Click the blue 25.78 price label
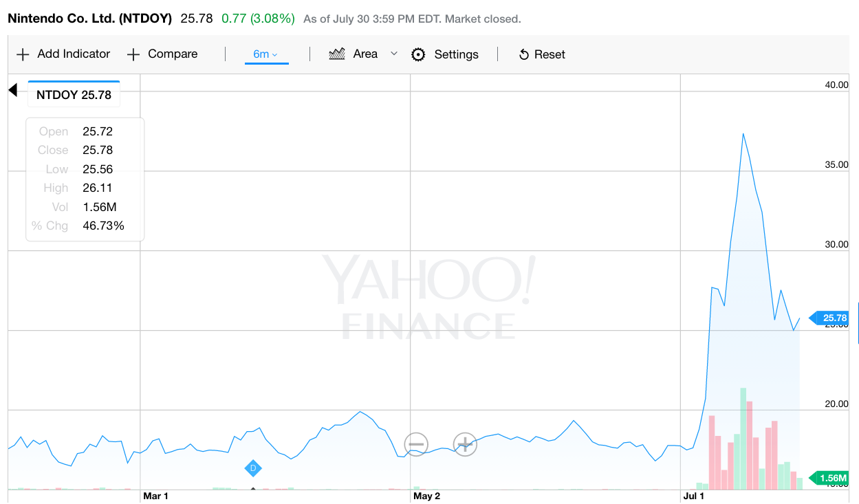Viewport: 859px width, 504px height. tap(830, 318)
